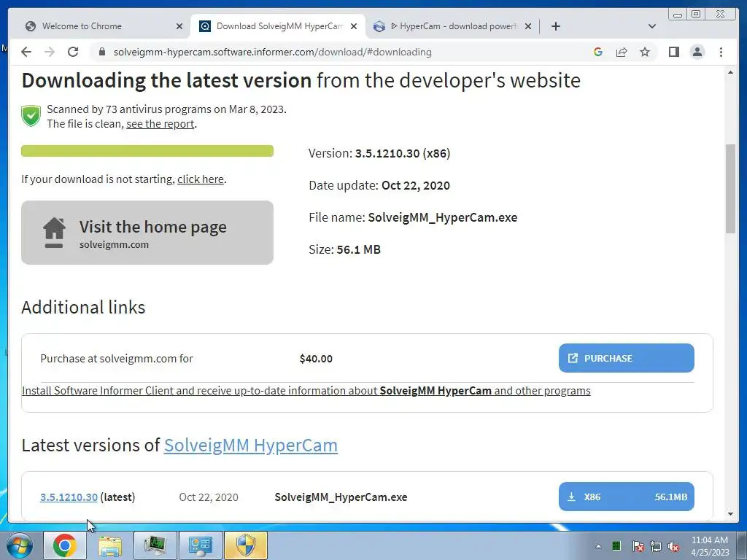Click the 'click here' download link
The image size is (747, 560).
[x=201, y=179]
